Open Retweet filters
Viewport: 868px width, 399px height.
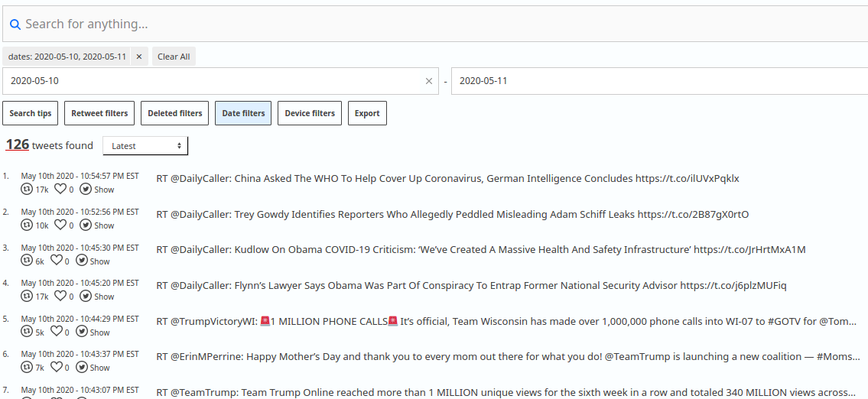[99, 113]
